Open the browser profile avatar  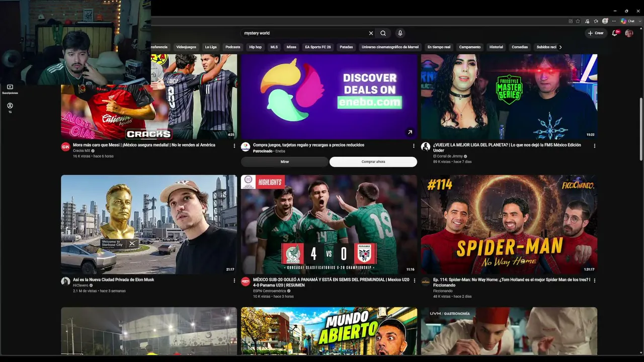click(x=605, y=21)
